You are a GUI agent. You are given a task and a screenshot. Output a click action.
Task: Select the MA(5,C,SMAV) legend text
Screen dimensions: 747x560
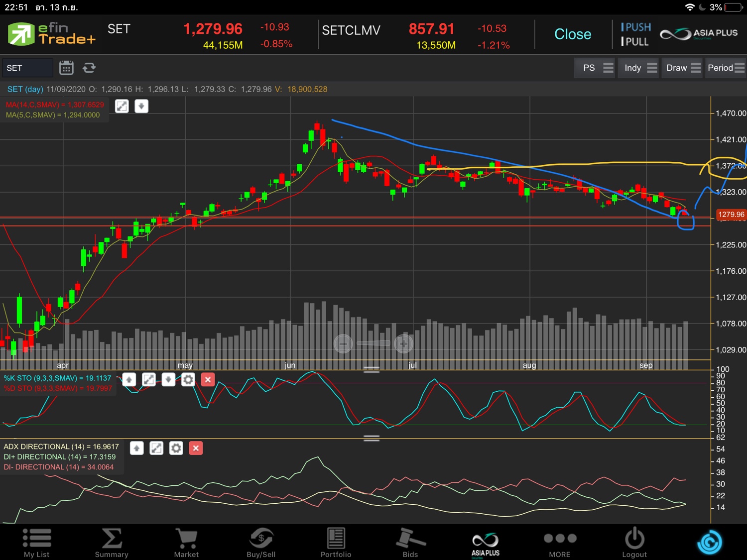pyautogui.click(x=53, y=115)
